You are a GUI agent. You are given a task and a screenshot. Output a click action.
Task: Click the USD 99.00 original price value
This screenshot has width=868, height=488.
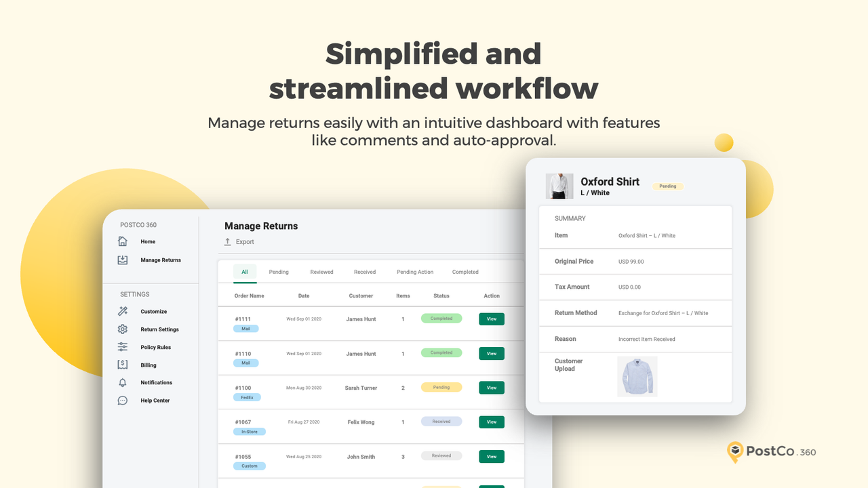(631, 262)
